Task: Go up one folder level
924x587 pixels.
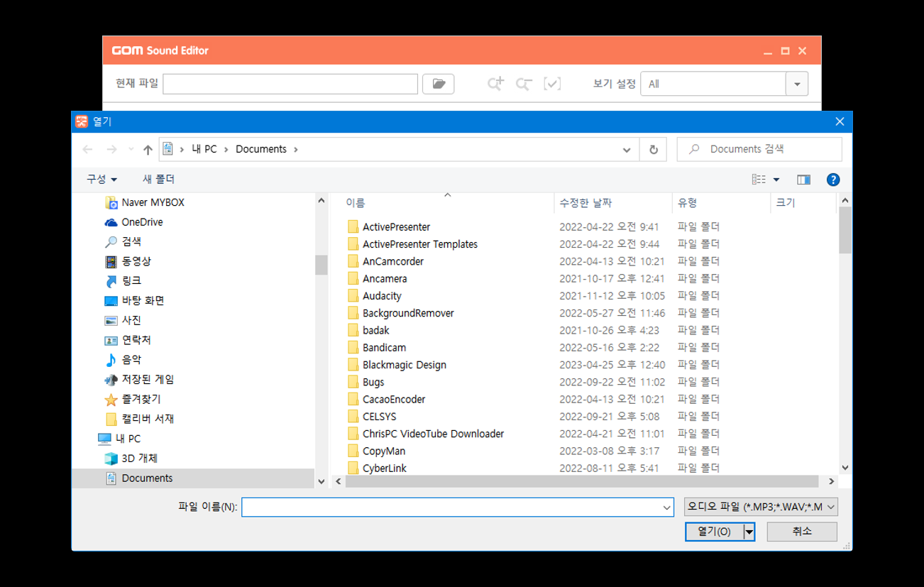Action: (x=148, y=149)
